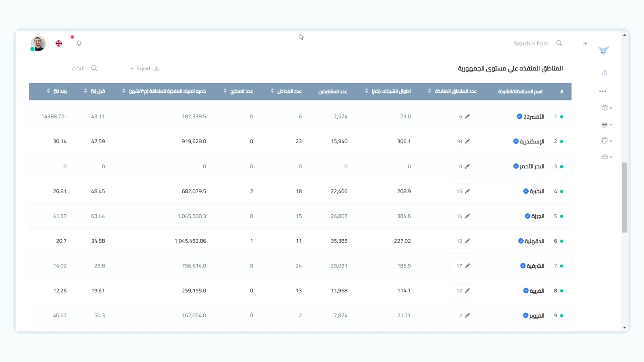Click the verified badge next to الإسكندرية

[516, 142]
